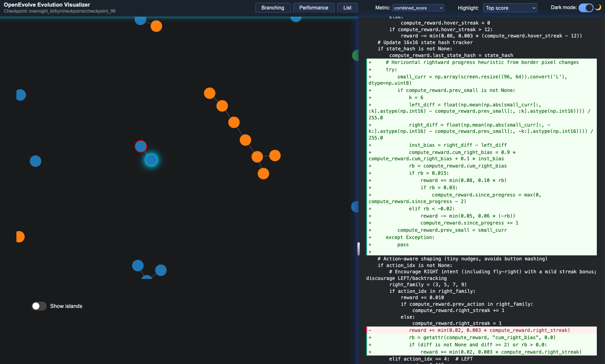Click the blue node at bottom right of cluster

[161, 270]
